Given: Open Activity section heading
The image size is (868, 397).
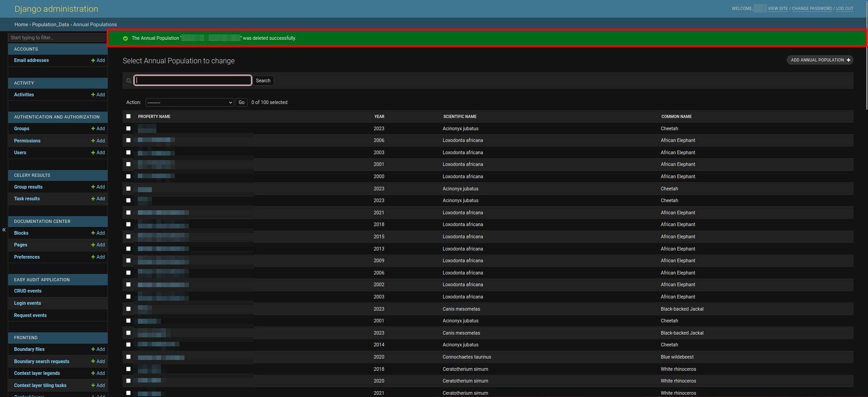Looking at the screenshot, I should tap(24, 83).
